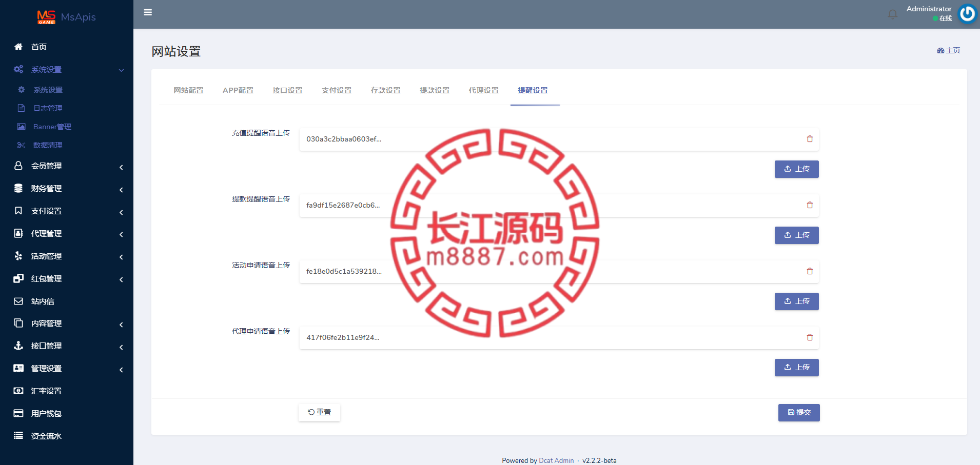This screenshot has width=980, height=465.
Task: Click the user icon beside 会员管理
Action: click(x=18, y=166)
